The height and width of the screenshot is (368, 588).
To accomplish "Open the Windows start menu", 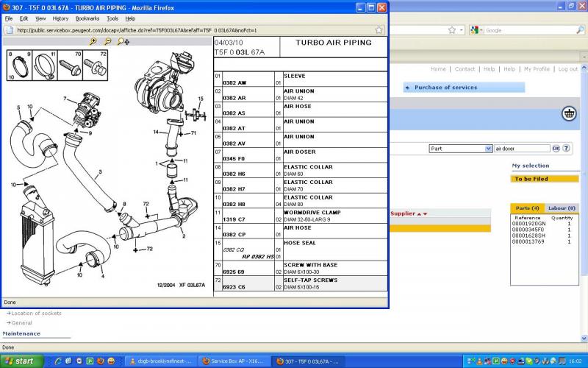I will tap(22, 361).
